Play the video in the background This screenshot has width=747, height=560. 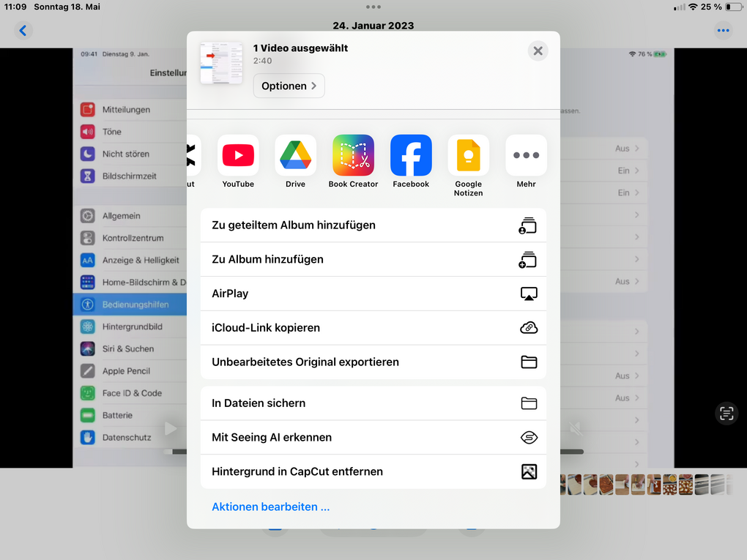(170, 428)
